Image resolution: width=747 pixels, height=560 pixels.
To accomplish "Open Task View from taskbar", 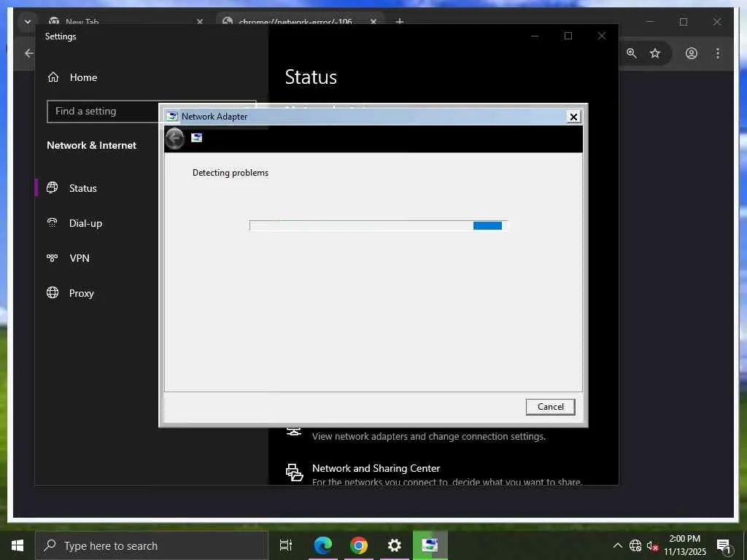I will 286,545.
